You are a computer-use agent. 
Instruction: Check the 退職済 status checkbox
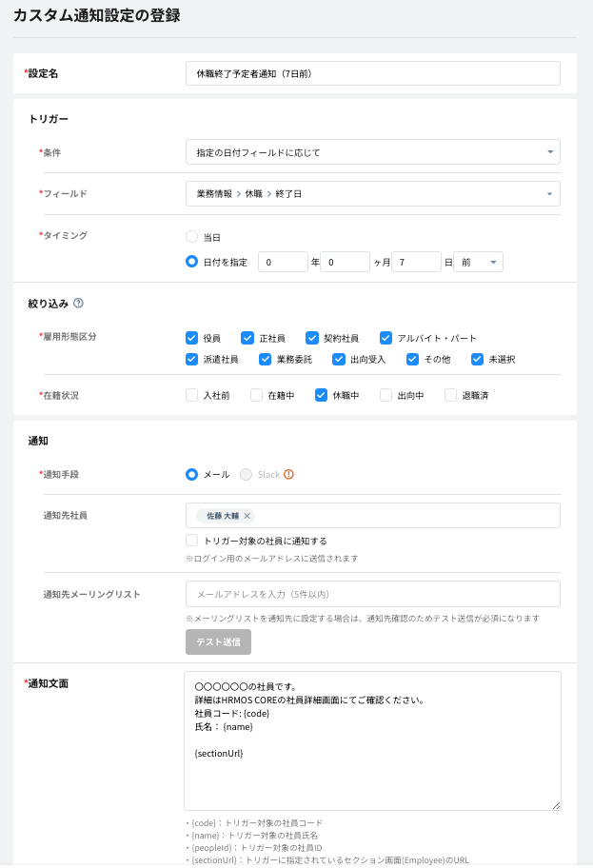click(x=451, y=395)
